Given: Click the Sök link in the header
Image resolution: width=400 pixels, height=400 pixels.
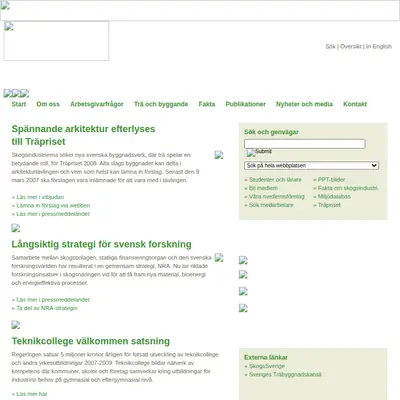Looking at the screenshot, I should (330, 46).
